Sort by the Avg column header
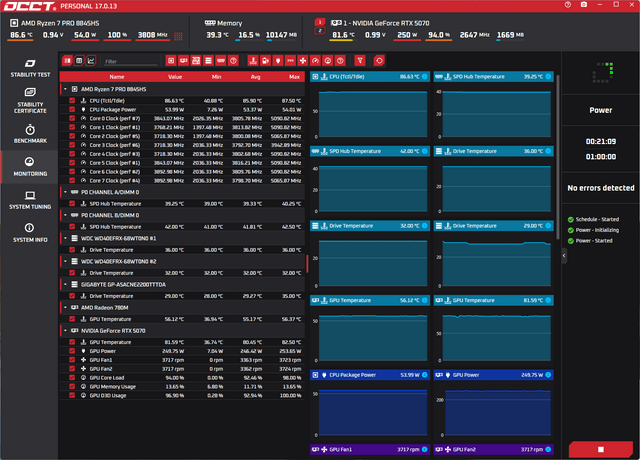 point(256,77)
